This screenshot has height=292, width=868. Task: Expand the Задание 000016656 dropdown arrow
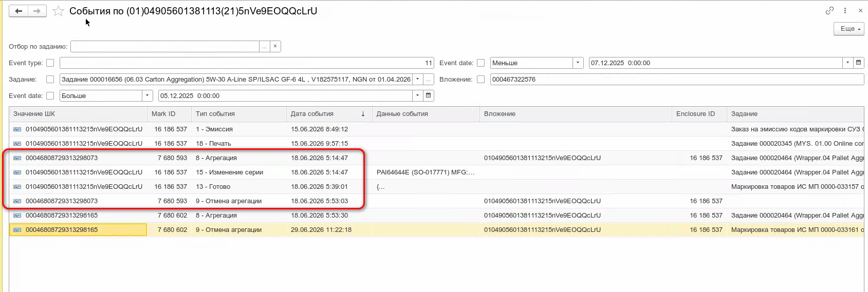click(x=418, y=80)
